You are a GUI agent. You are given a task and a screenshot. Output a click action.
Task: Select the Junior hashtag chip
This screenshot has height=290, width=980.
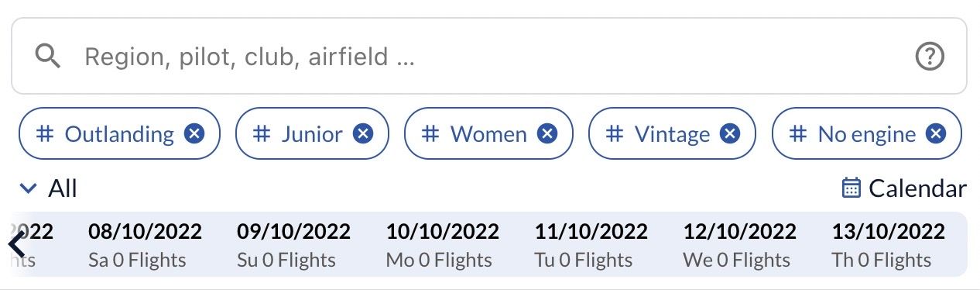tap(312, 134)
